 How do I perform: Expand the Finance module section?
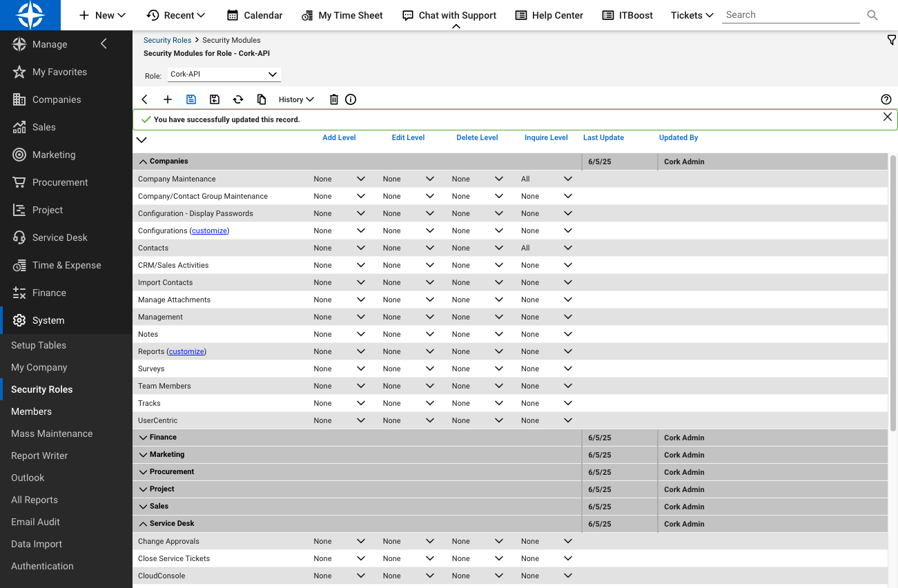[x=144, y=438]
